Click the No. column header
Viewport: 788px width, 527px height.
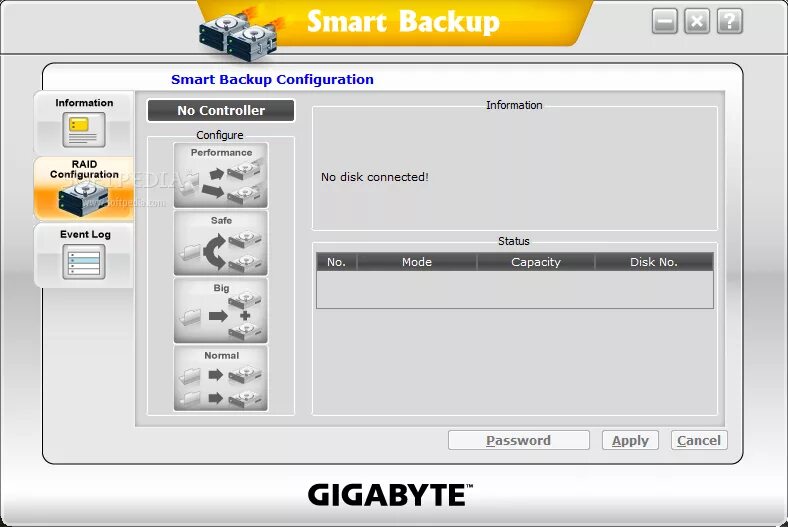point(336,262)
